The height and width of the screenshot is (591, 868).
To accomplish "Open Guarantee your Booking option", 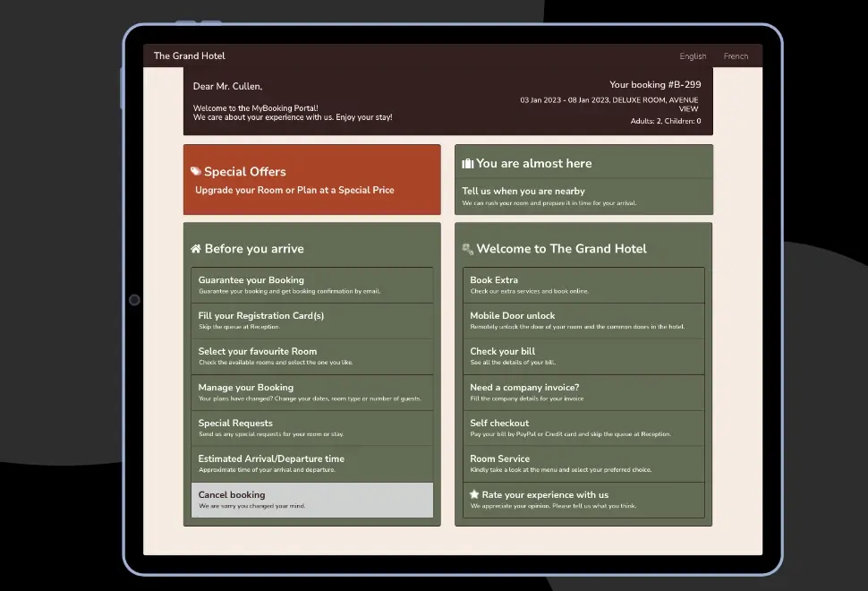I will (x=311, y=285).
